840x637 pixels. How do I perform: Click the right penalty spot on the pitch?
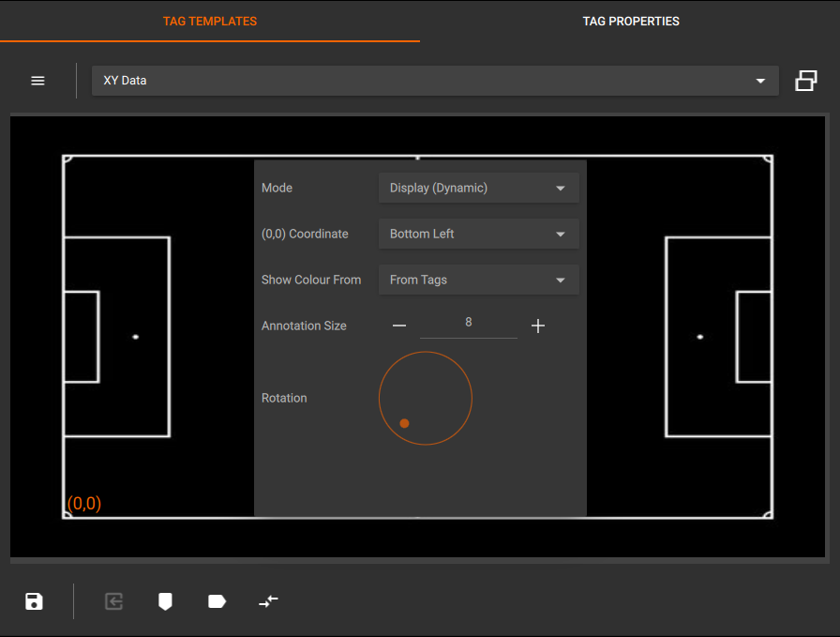699,337
